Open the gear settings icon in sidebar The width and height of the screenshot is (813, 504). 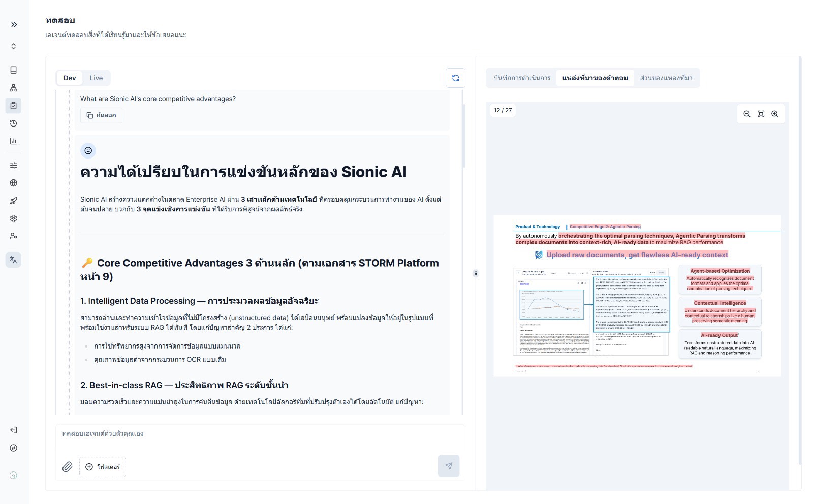pyautogui.click(x=14, y=218)
